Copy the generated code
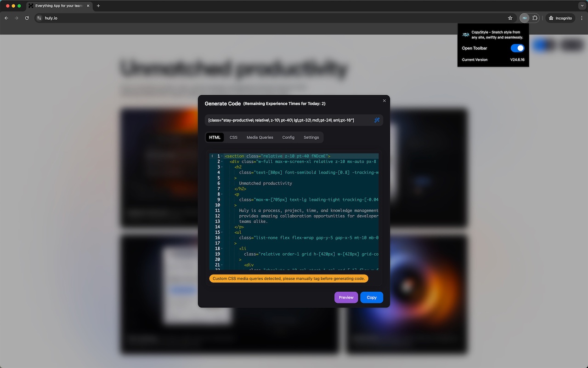This screenshot has height=368, width=588. (x=372, y=298)
